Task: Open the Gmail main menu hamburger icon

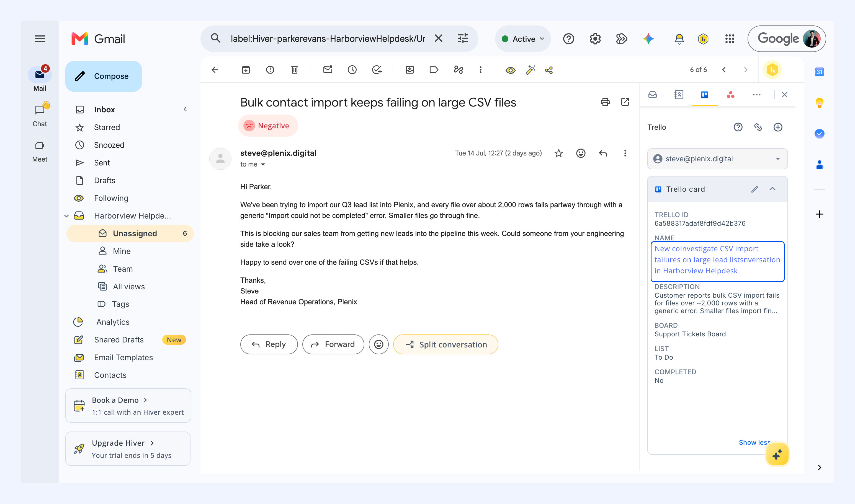Action: coord(40,39)
